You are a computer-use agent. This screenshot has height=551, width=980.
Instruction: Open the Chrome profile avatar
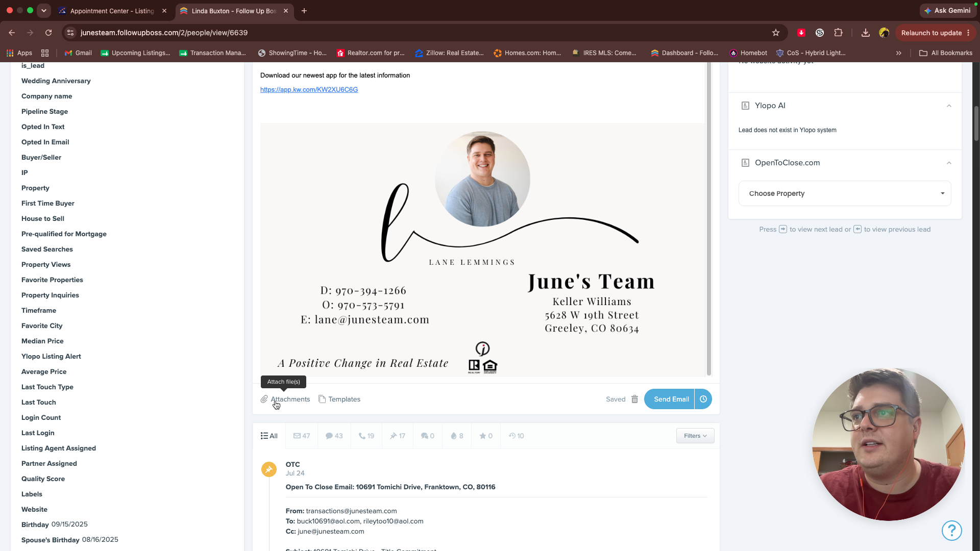pos(884,33)
